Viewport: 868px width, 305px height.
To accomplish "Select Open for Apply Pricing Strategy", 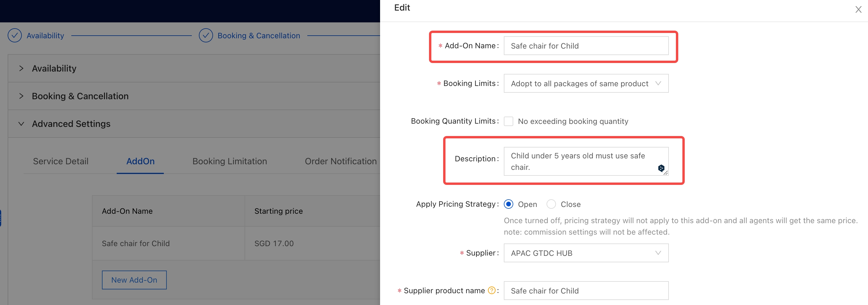I will (x=508, y=204).
